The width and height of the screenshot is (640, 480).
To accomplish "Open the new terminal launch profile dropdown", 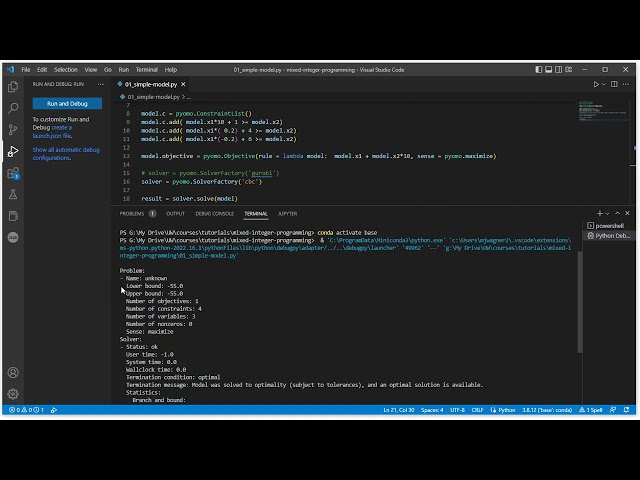I will tap(607, 214).
